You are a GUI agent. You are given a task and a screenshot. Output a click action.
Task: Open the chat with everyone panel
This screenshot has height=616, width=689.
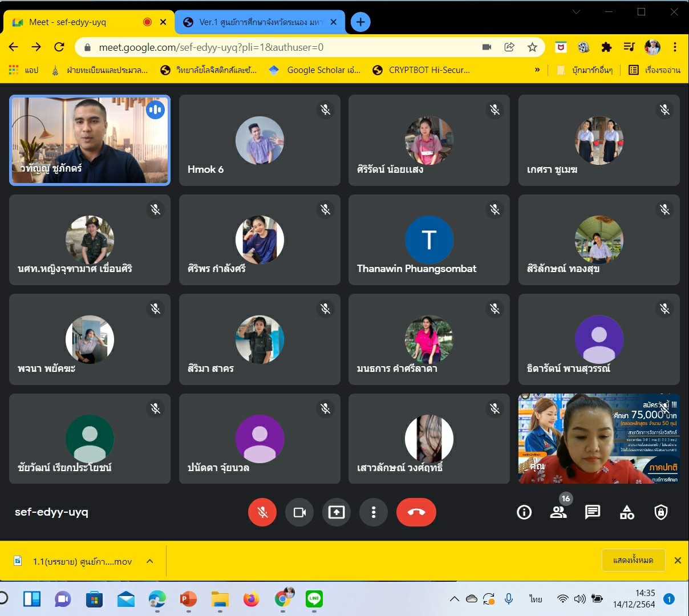(x=593, y=512)
